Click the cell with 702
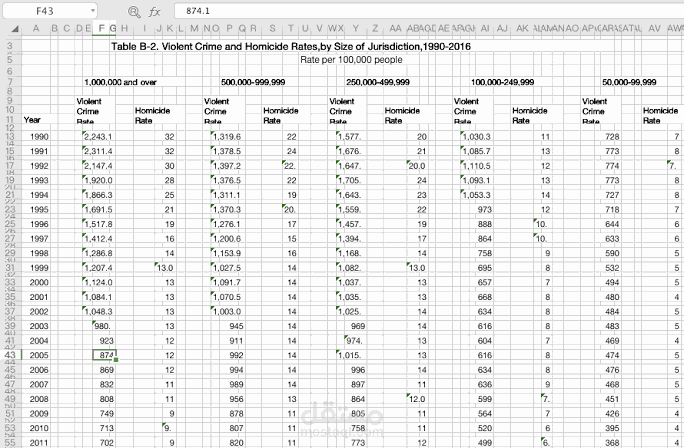Image resolution: width=684 pixels, height=448 pixels. tap(106, 442)
